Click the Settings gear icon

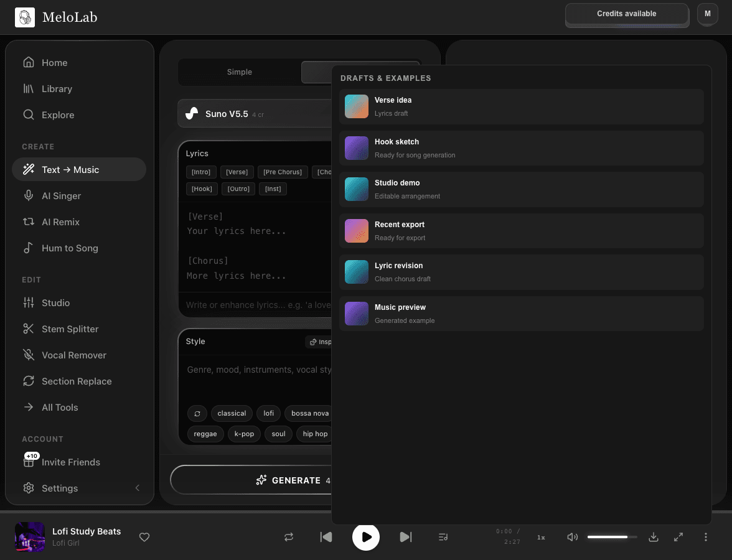pos(29,488)
